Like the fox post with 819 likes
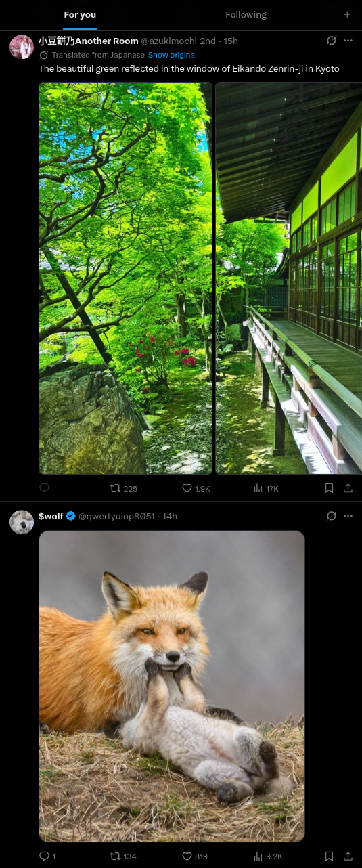This screenshot has width=362, height=868. point(195,856)
